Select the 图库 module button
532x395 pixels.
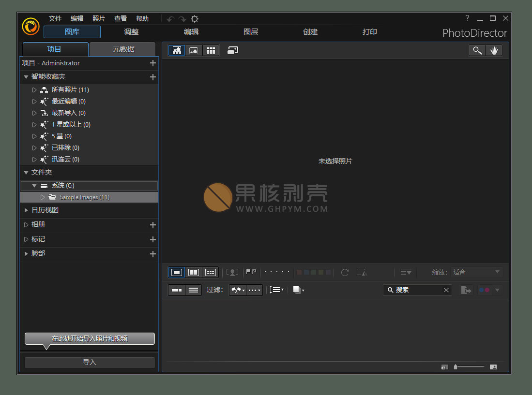72,32
